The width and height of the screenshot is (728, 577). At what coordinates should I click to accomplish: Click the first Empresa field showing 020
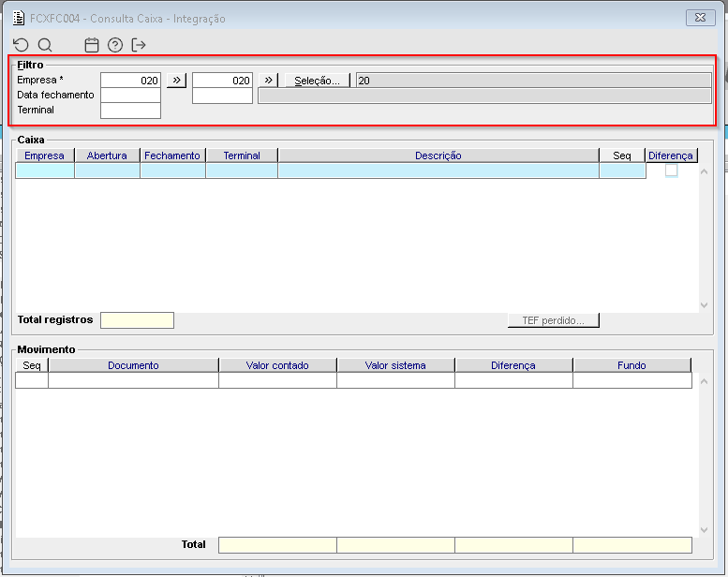[x=130, y=81]
